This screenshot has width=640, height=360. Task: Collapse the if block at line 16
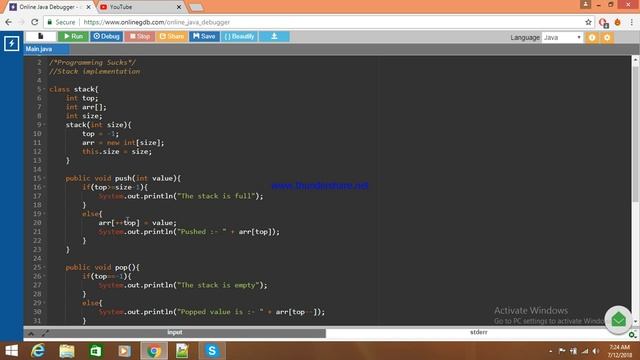44,187
